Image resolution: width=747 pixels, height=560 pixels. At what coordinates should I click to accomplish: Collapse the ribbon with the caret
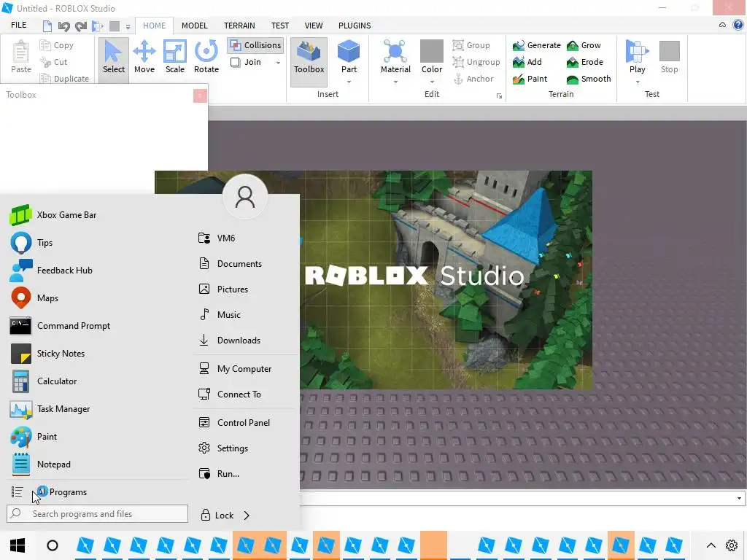(722, 26)
